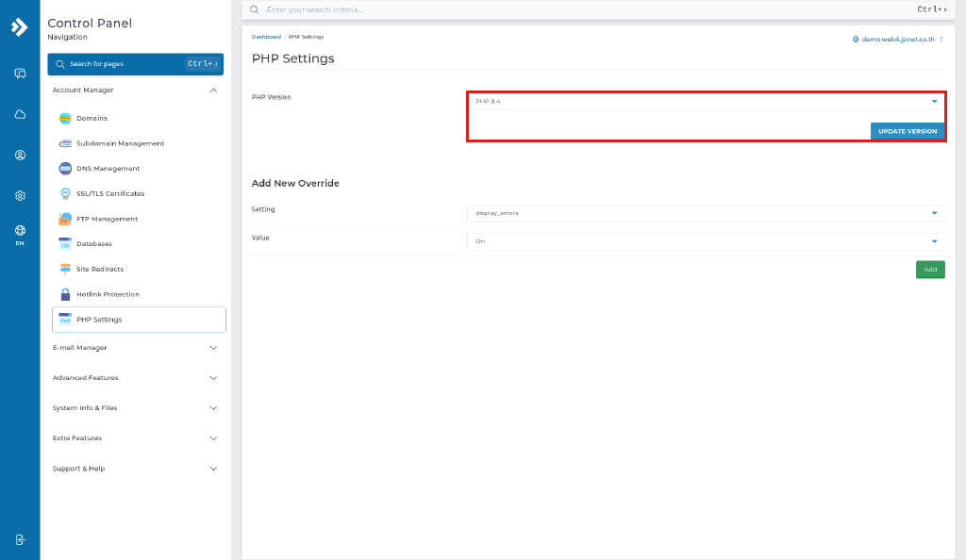The image size is (966, 560).
Task: Click the Update Version button
Action: pos(907,131)
